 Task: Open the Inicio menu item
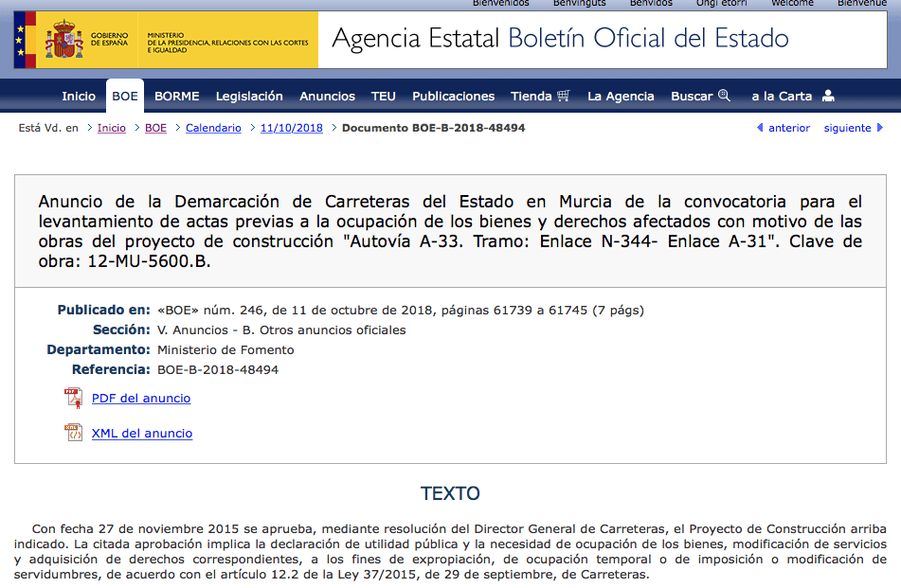point(79,96)
